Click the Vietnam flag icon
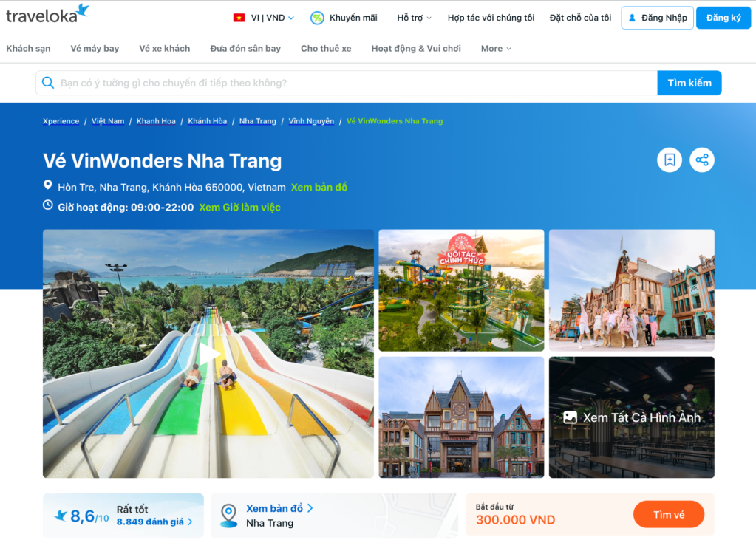 pyautogui.click(x=239, y=18)
